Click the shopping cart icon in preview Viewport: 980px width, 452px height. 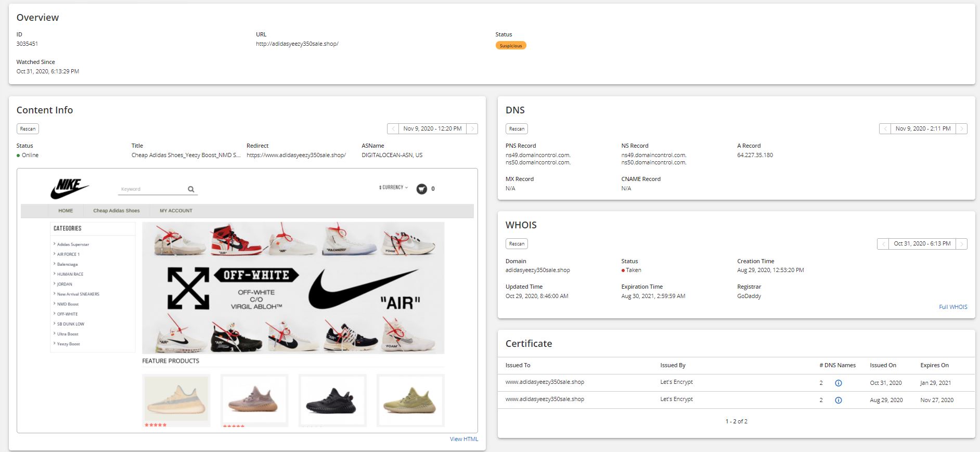(421, 189)
